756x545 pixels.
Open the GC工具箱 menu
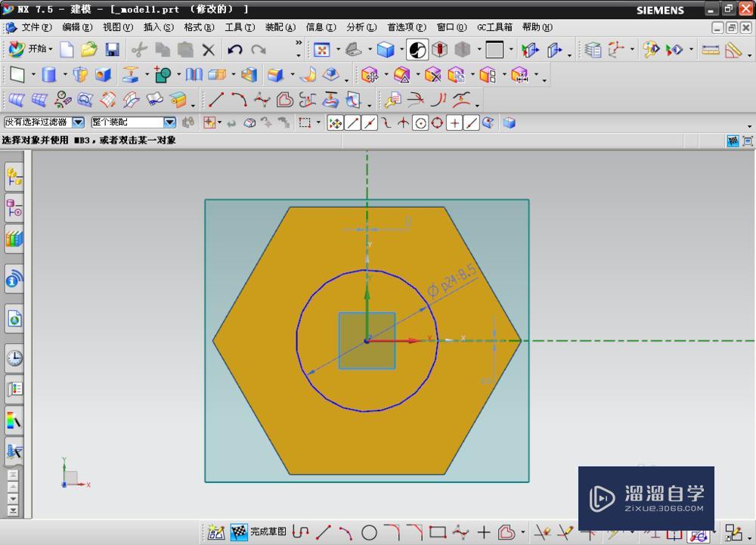coord(494,27)
